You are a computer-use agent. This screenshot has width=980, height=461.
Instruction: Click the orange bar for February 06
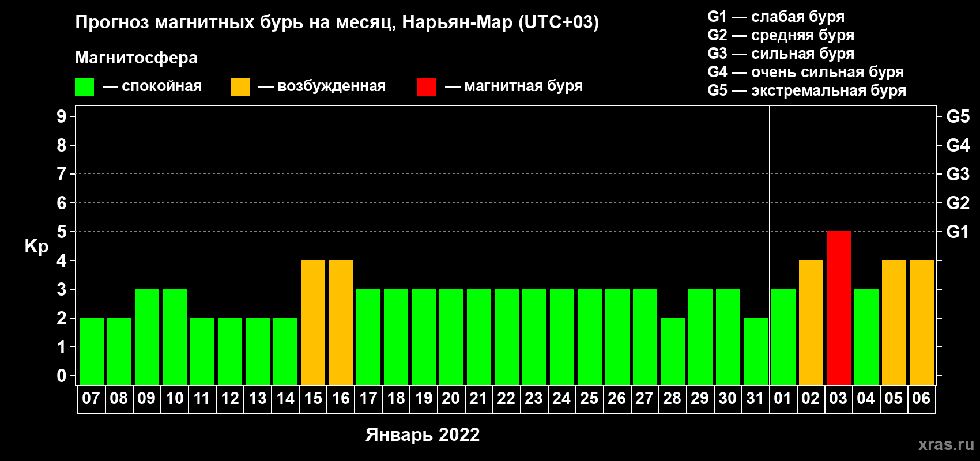tap(921, 322)
